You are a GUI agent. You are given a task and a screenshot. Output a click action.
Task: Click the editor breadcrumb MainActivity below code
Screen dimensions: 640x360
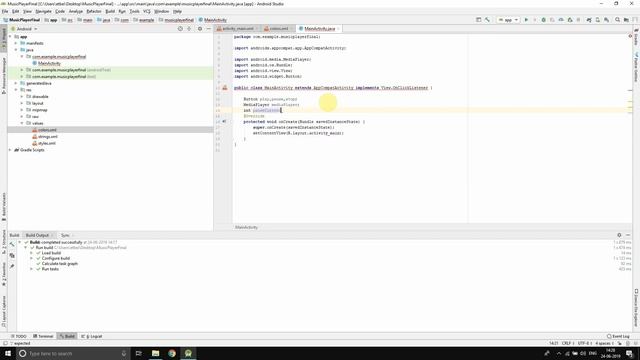[246, 227]
